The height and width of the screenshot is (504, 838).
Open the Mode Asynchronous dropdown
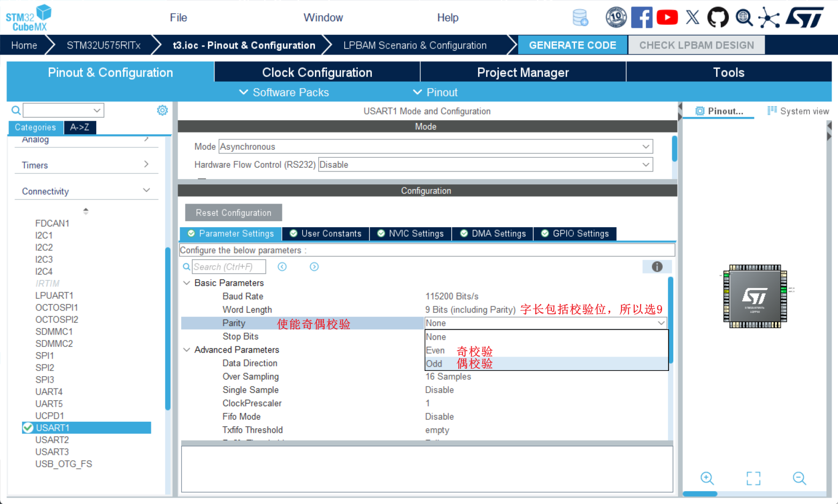click(x=436, y=146)
